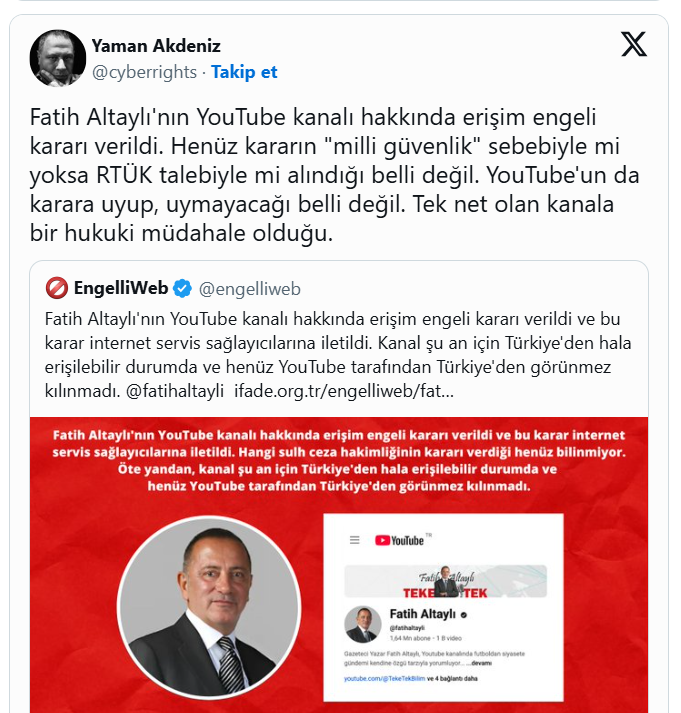The width and height of the screenshot is (681, 713).
Task: Click the large circular portrait of Fatih Altaylı
Action: tap(209, 608)
